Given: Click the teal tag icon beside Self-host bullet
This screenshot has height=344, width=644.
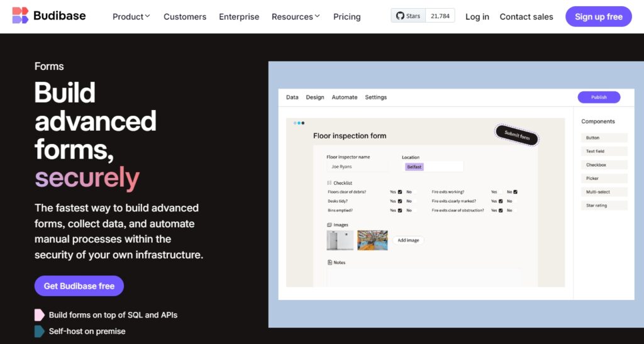Looking at the screenshot, I should pyautogui.click(x=40, y=331).
